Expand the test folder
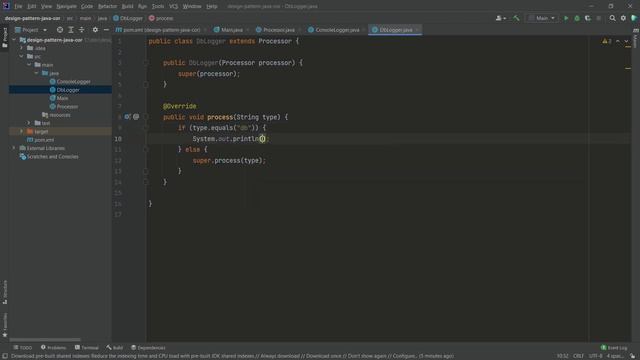 pos(29,123)
